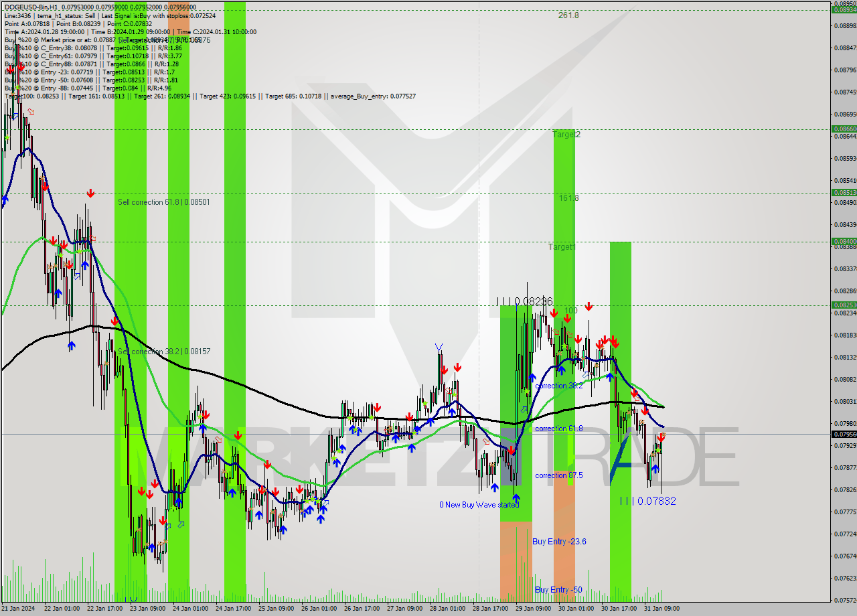Click the 'Line:3436 | tema_h1_status: Sell' info line
This screenshot has height=616, width=857.
pos(110,15)
